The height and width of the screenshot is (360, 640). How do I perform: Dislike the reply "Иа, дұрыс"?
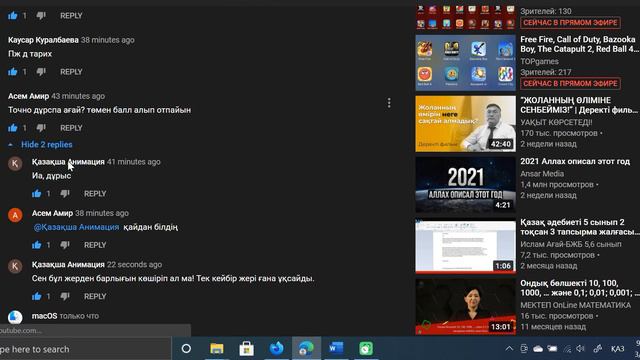pos(65,194)
